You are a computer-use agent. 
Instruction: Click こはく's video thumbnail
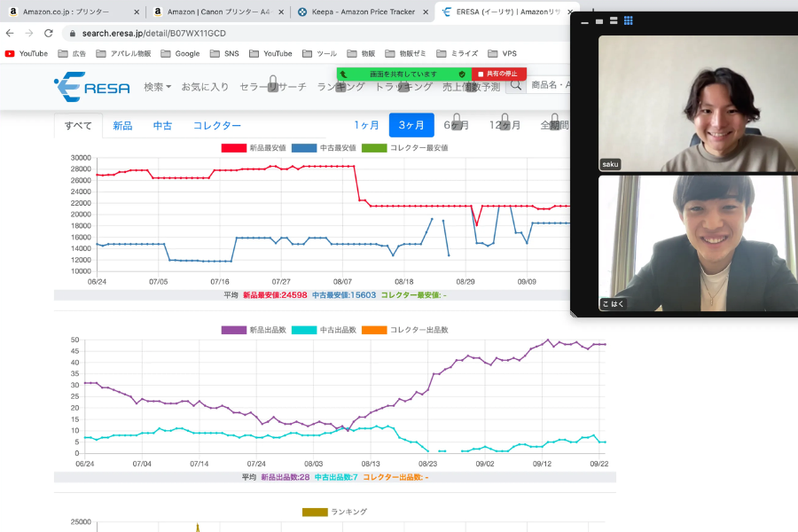(x=698, y=243)
